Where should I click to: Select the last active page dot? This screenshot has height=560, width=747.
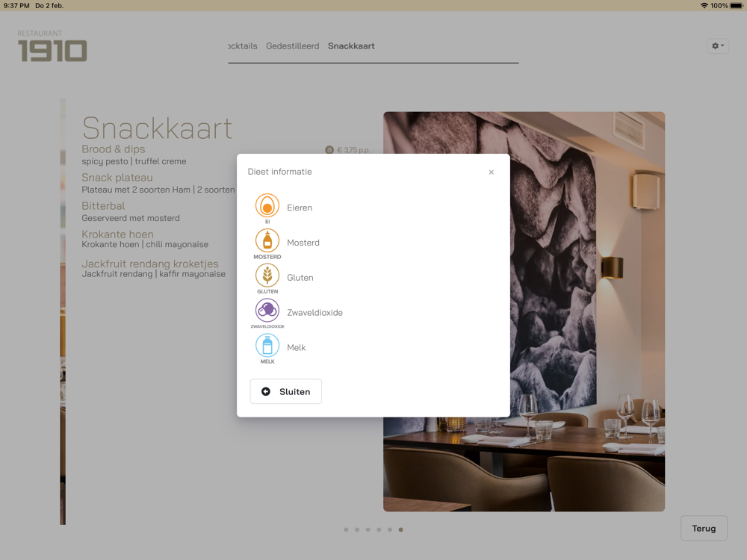[x=400, y=529]
